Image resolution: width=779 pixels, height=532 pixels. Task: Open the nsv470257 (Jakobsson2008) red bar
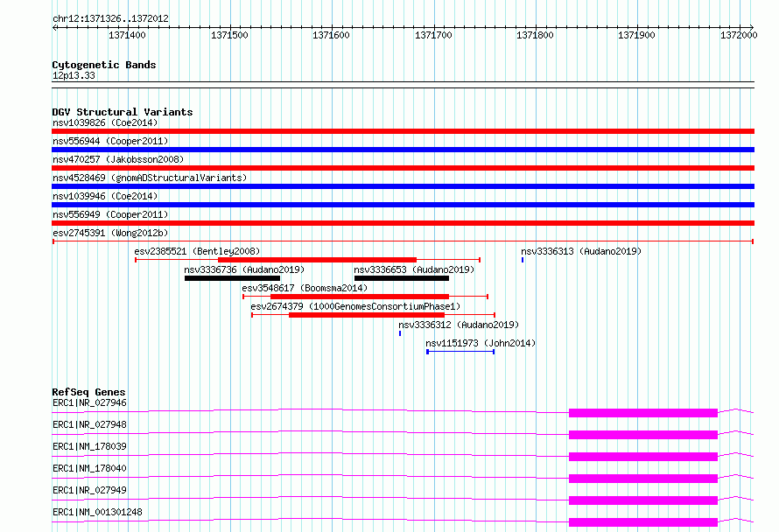(x=403, y=168)
